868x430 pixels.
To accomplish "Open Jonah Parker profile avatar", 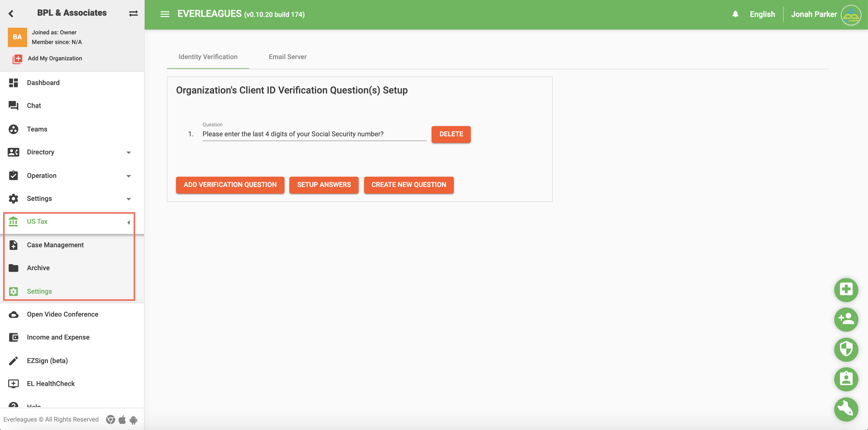I will click(851, 14).
